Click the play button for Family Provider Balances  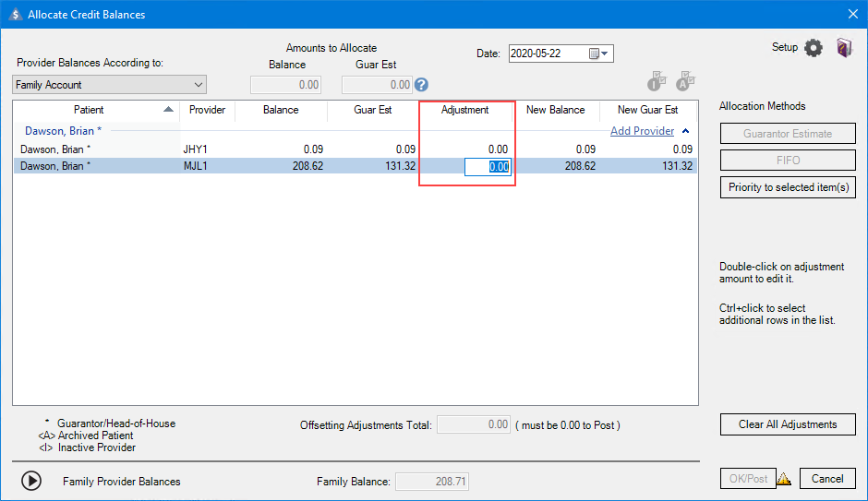click(x=31, y=481)
